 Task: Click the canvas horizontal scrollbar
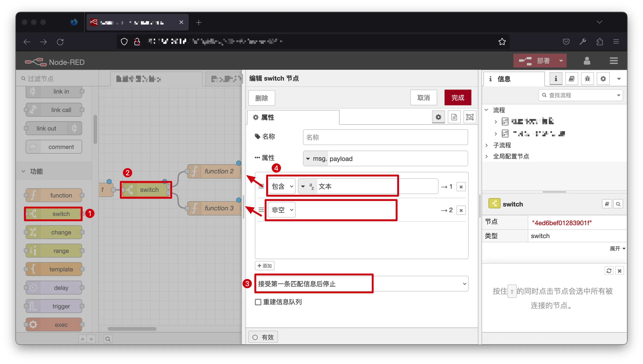(x=132, y=329)
